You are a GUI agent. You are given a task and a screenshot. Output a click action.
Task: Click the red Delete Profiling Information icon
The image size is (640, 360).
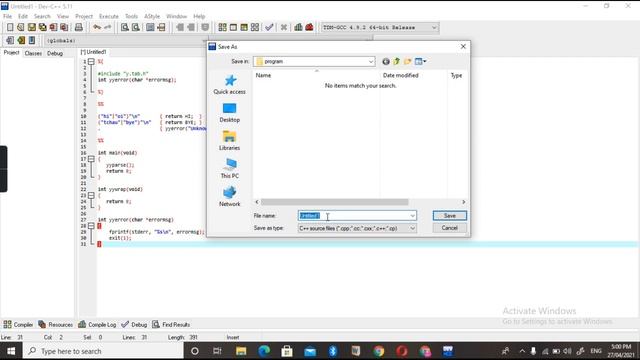[309, 27]
